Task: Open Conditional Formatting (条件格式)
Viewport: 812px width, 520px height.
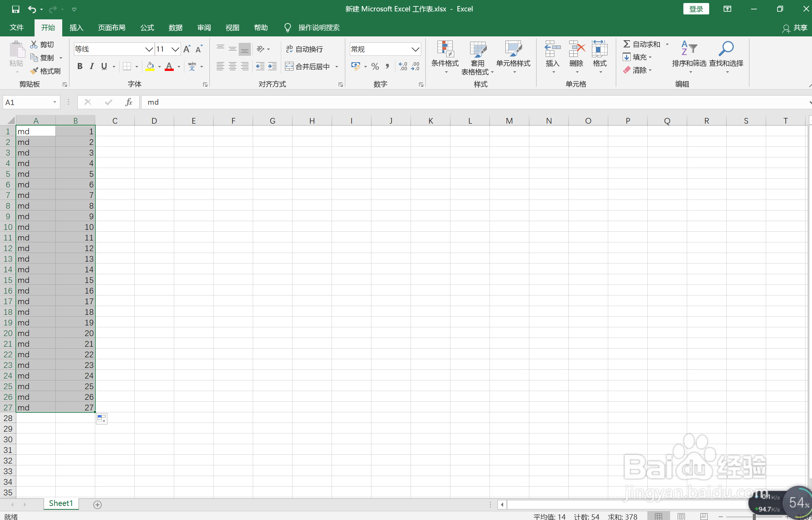Action: click(445, 57)
